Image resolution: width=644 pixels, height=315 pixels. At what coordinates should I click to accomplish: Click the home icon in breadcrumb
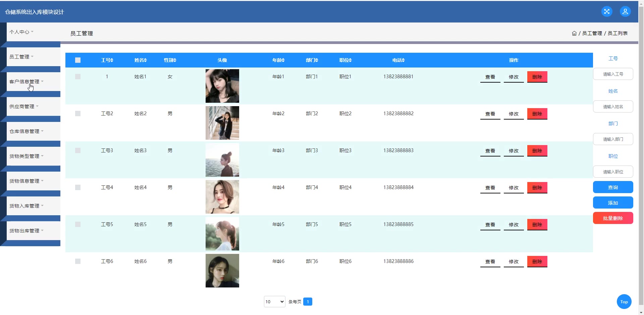click(574, 33)
